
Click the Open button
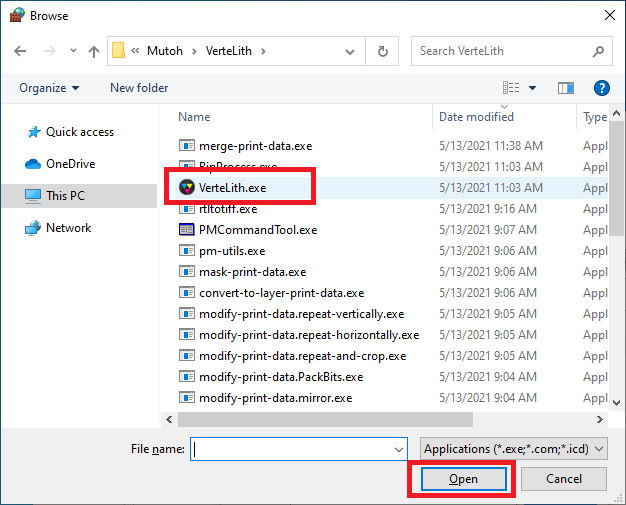pos(464,479)
